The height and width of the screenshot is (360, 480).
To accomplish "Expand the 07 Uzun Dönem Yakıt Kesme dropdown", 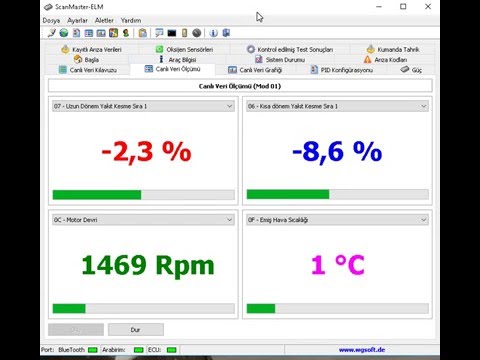I will coord(143,106).
